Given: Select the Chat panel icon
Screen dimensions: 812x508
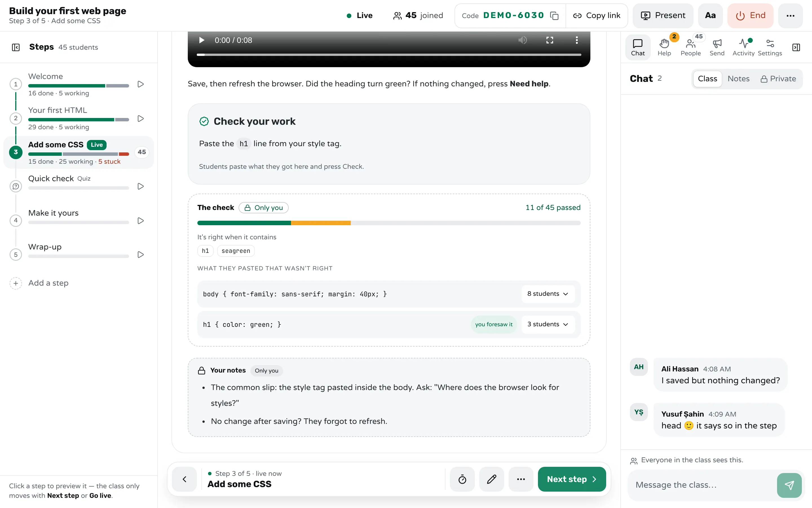Looking at the screenshot, I should [637, 47].
